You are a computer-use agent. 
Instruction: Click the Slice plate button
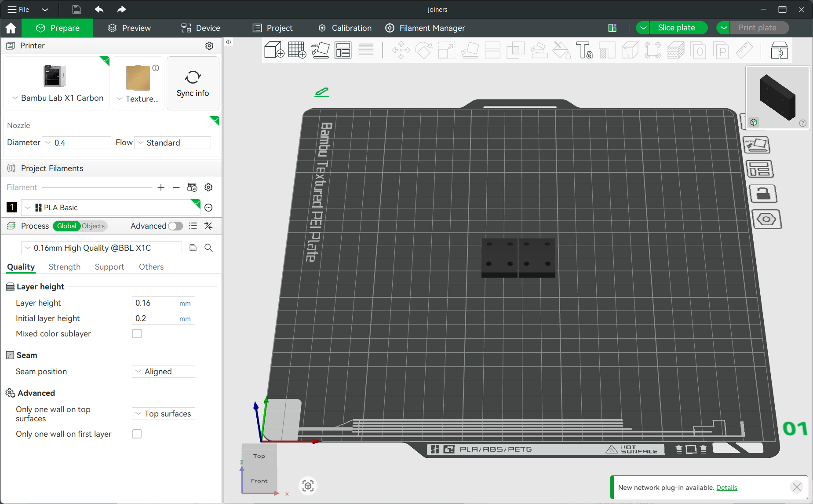click(676, 28)
